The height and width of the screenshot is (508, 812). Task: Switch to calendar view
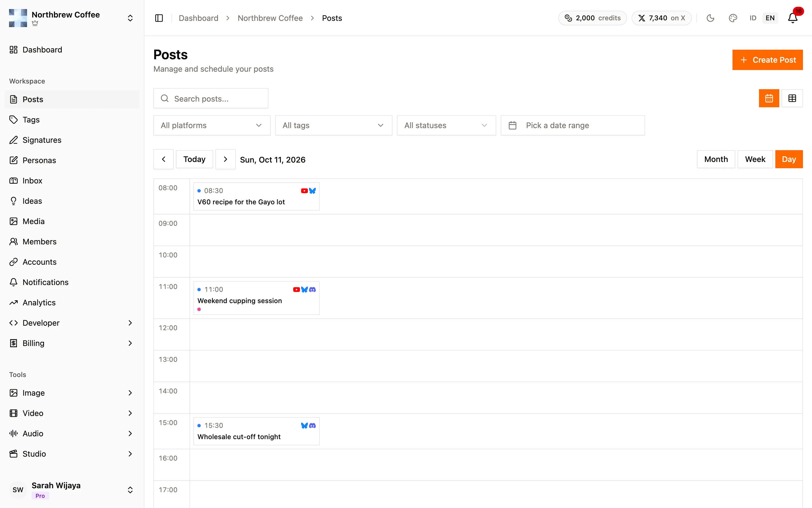[x=769, y=98]
